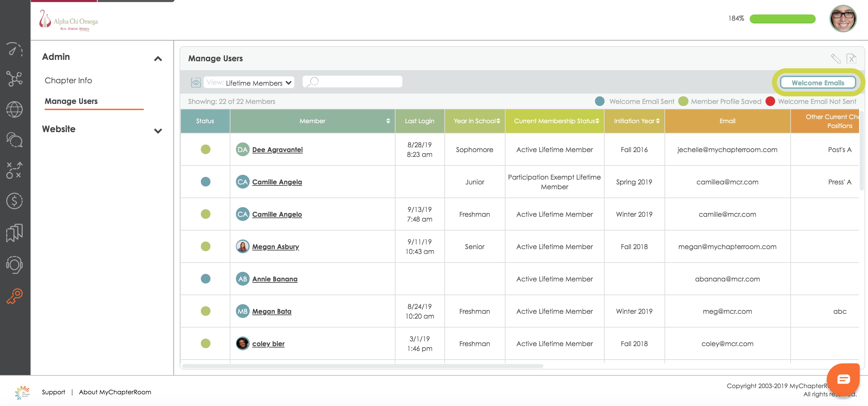This screenshot has width=868, height=406.
Task: Open the orange key admin icon
Action: (x=14, y=296)
